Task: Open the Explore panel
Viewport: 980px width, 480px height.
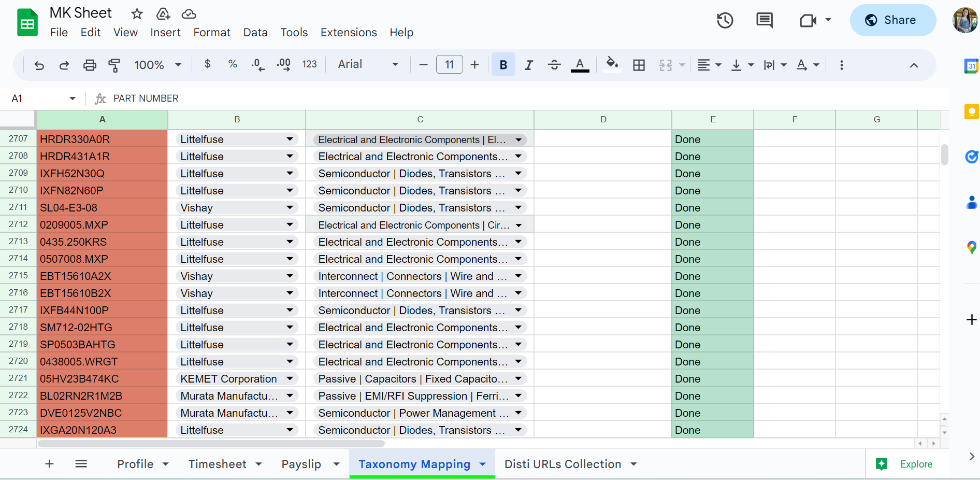Action: [x=904, y=464]
